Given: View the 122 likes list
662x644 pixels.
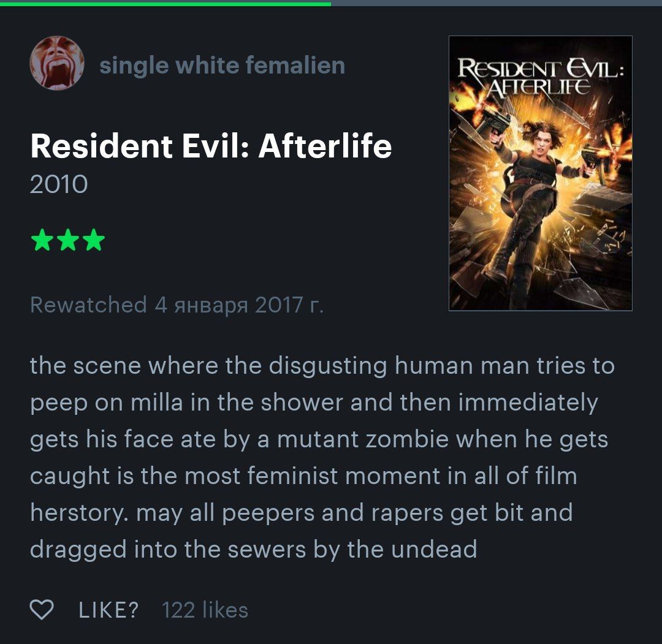Looking at the screenshot, I should coord(205,610).
